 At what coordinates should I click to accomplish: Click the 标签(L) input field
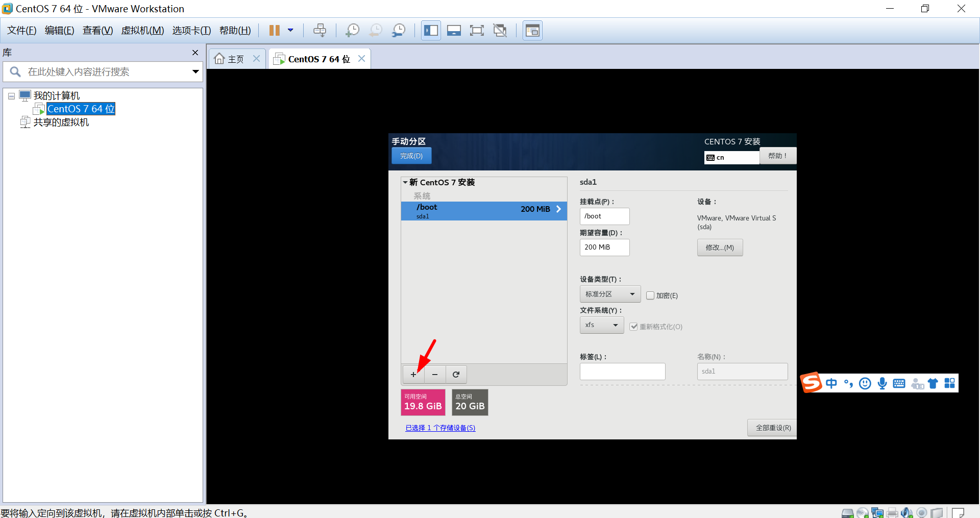tap(622, 372)
